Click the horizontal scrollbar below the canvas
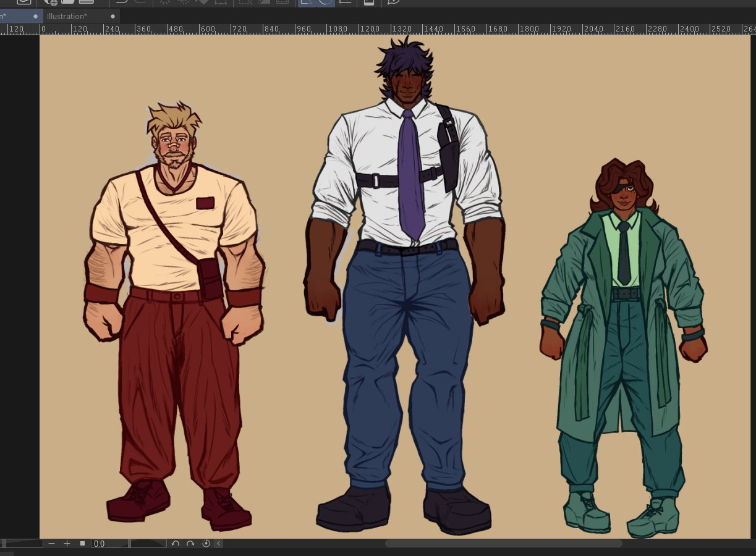The image size is (756, 556). coord(503,544)
